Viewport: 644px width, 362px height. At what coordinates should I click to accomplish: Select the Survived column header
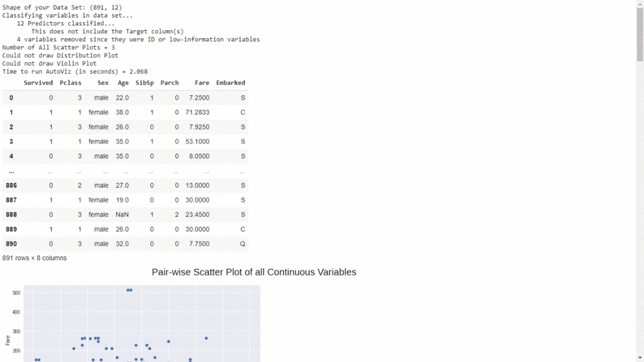39,83
